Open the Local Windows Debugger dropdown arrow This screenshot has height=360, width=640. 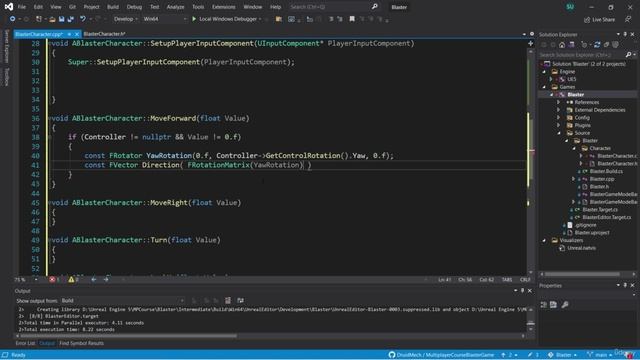260,19
